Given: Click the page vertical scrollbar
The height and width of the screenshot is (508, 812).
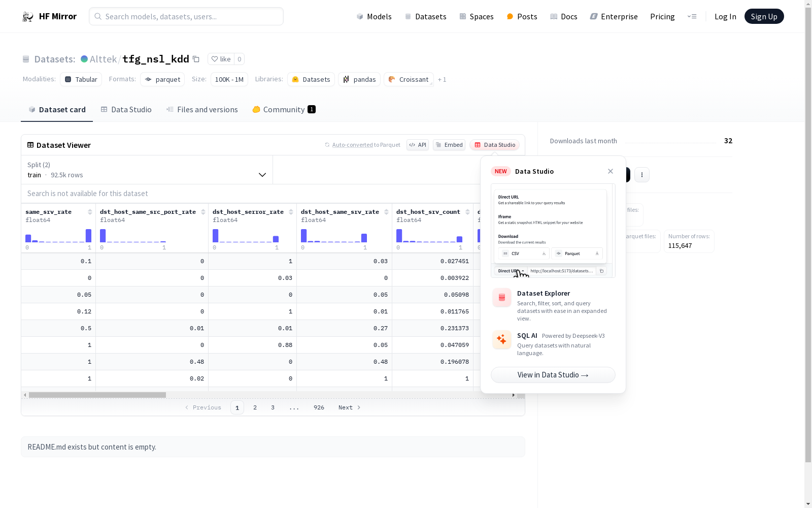Looking at the screenshot, I should [808, 234].
